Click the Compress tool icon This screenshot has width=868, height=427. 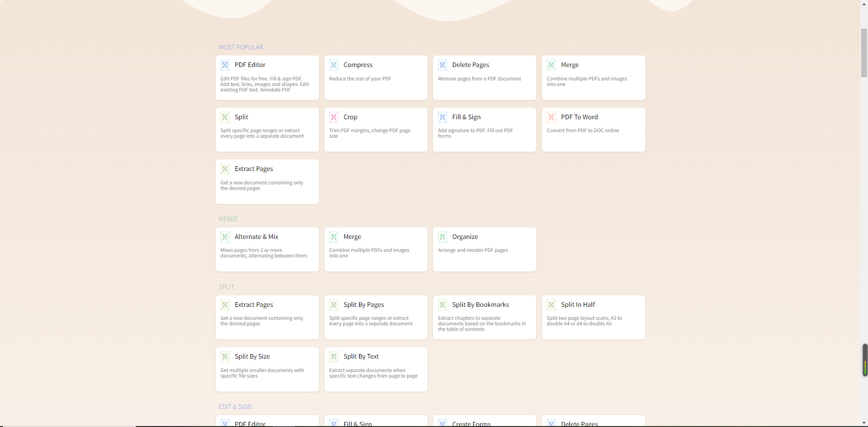point(334,65)
